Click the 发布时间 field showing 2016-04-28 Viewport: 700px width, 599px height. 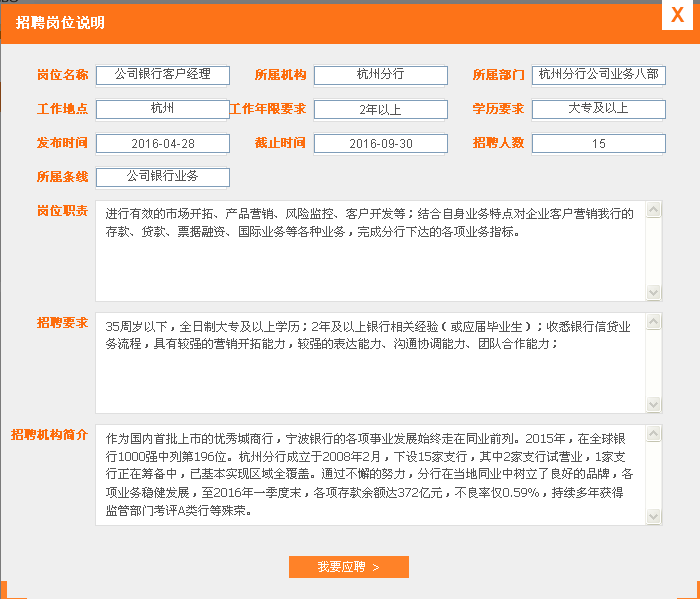163,143
